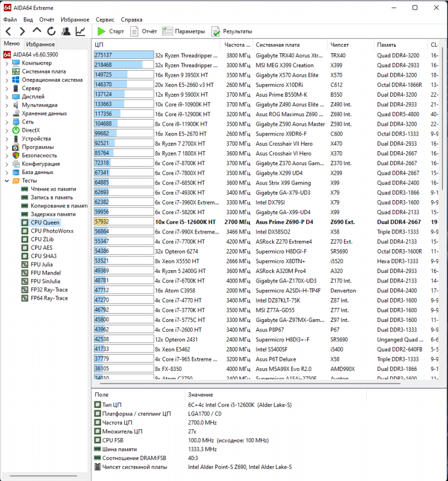The image size is (448, 481).
Task: Click the Up level arrow icon
Action: tap(37, 31)
